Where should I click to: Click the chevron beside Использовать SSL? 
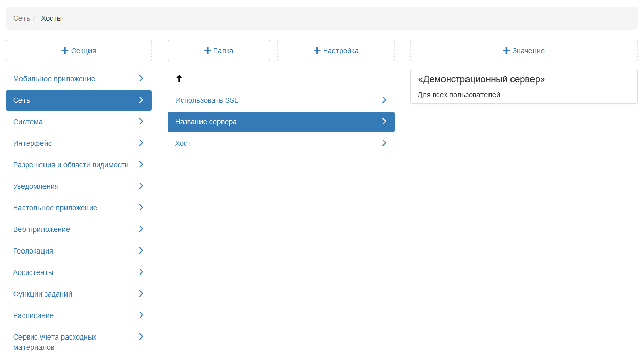384,100
